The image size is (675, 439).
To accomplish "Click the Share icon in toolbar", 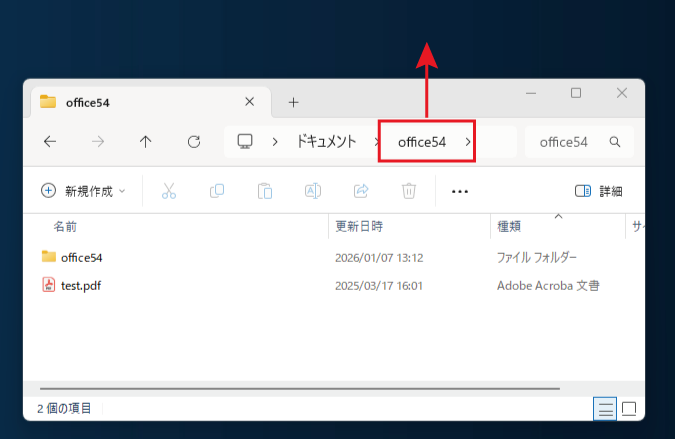I will click(x=361, y=191).
